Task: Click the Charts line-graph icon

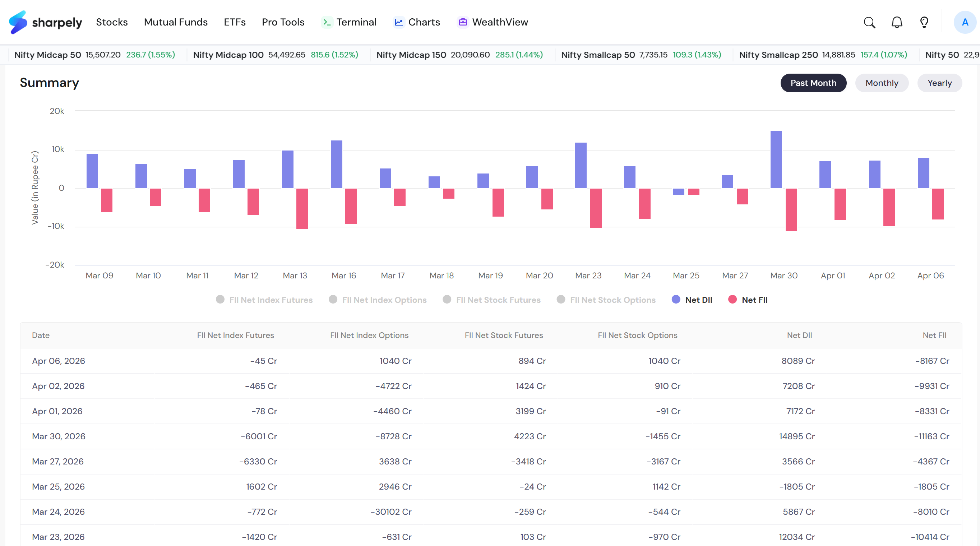Action: (399, 22)
